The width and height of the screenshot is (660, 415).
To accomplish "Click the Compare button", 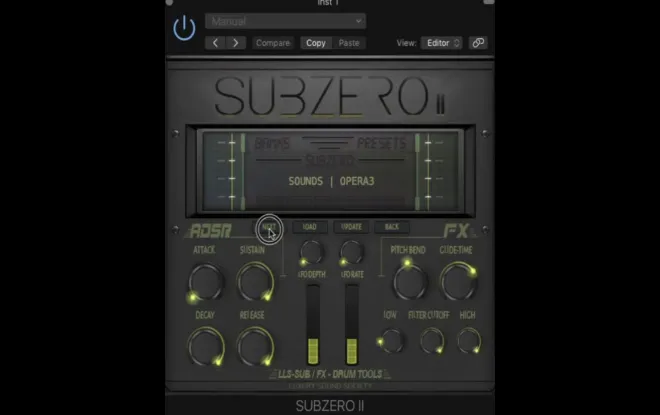I will coord(273,43).
